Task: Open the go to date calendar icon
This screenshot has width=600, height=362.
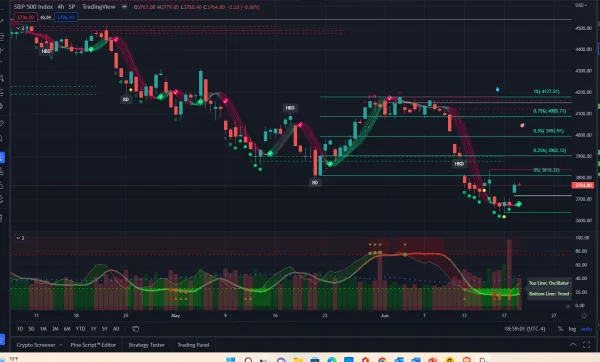Action: [x=135, y=329]
